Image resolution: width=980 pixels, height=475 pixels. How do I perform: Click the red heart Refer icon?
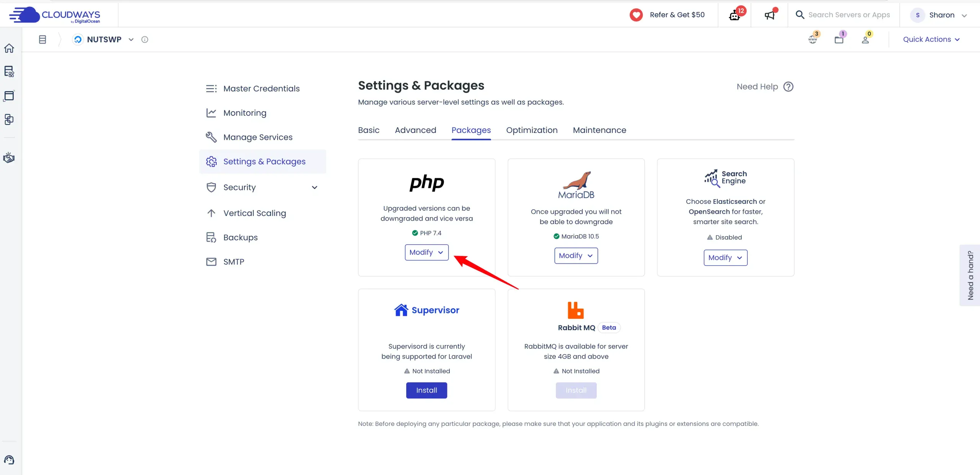pyautogui.click(x=636, y=15)
